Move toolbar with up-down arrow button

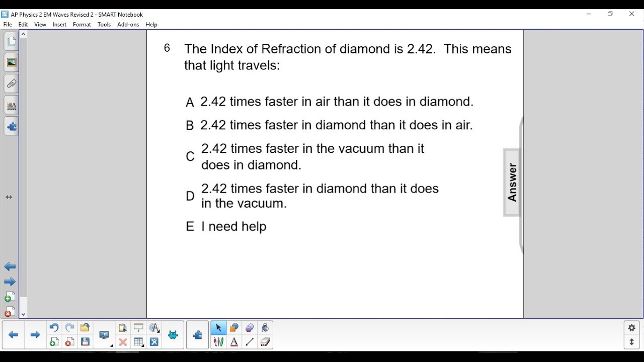pos(632,342)
